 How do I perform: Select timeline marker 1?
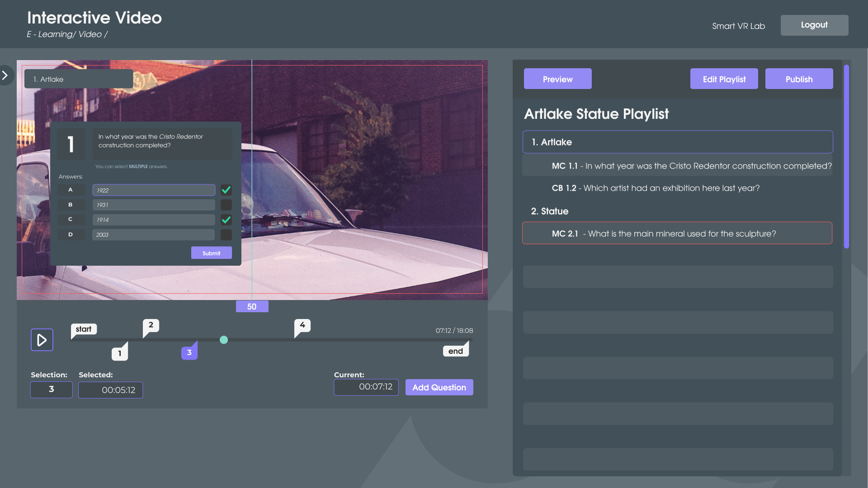click(x=120, y=353)
